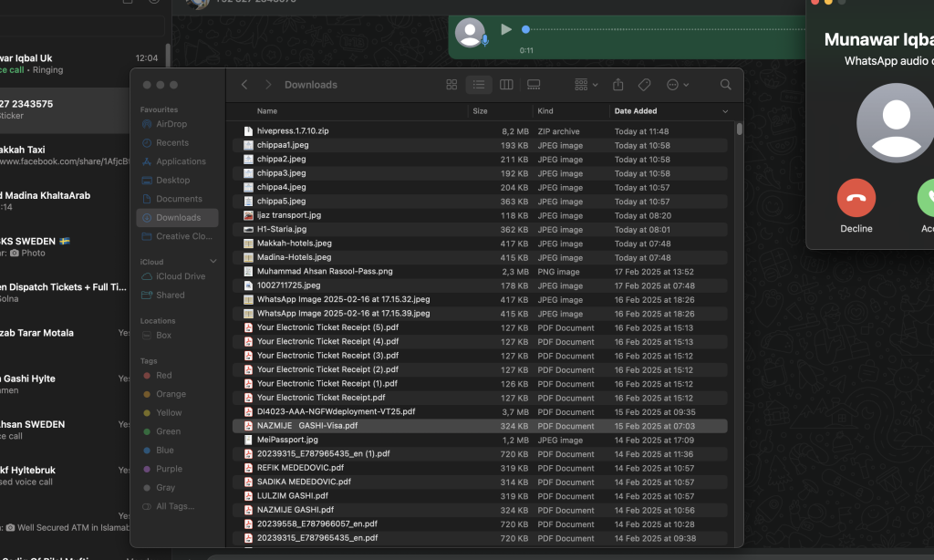
Task: Collapse the iCloud sidebar section
Action: pos(213,262)
